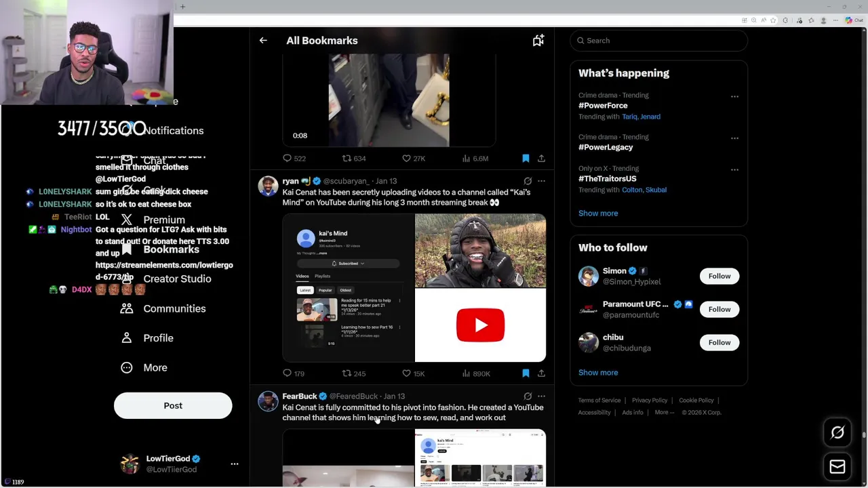
Task: Open Colton, Skubal trending link
Action: 644,190
